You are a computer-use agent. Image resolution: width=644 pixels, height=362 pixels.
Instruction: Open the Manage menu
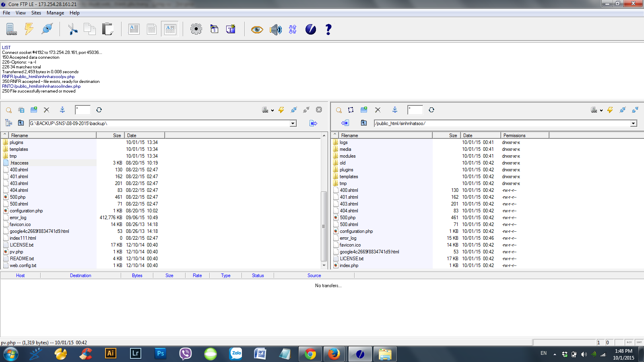55,13
